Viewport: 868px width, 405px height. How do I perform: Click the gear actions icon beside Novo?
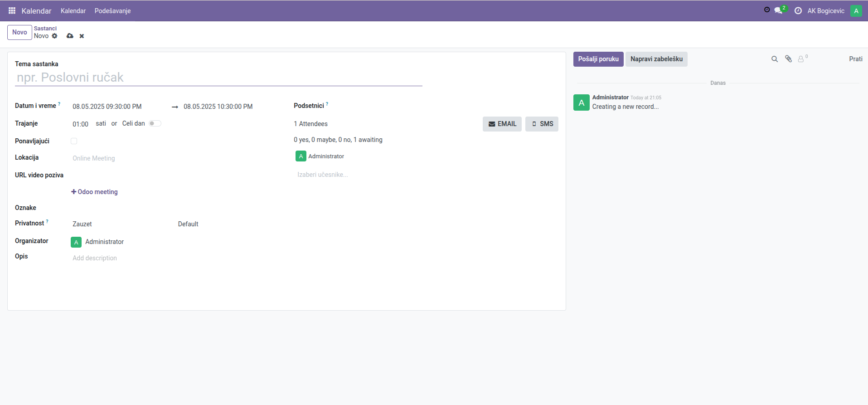[55, 36]
